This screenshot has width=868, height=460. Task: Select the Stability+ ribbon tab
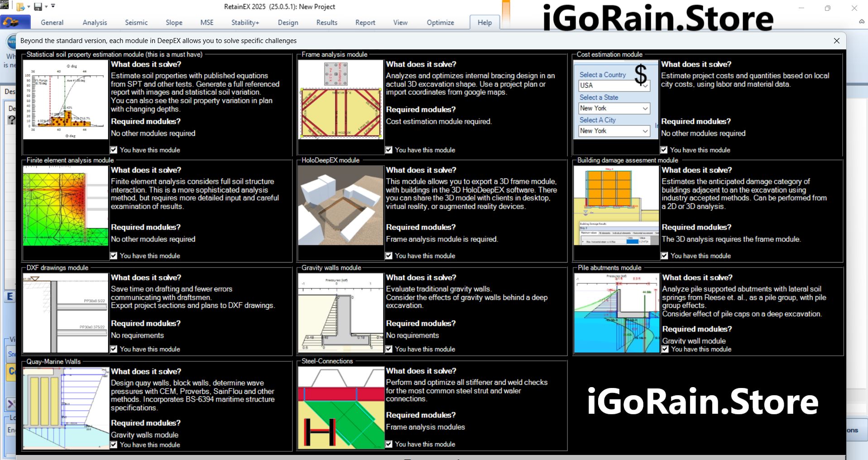[x=245, y=23]
